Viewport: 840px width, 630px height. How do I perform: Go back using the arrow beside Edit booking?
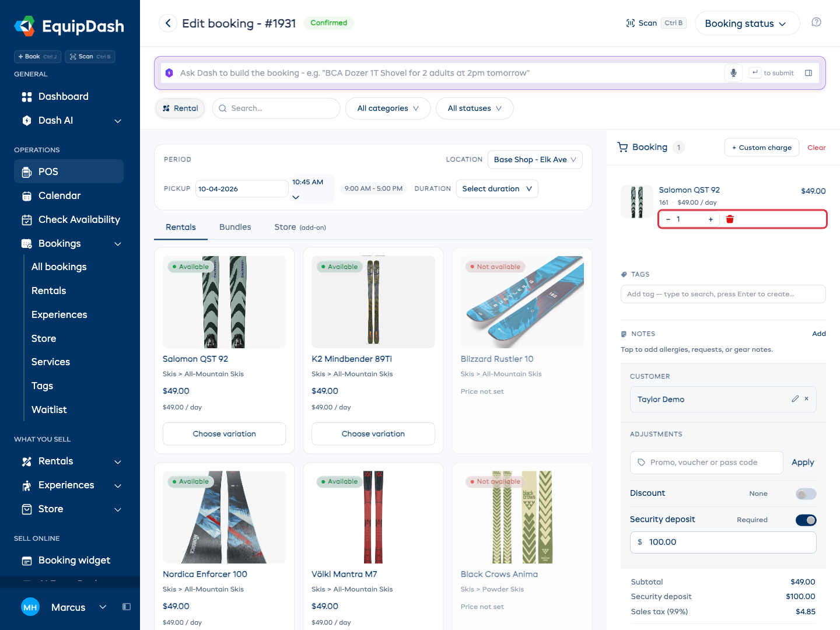[168, 23]
